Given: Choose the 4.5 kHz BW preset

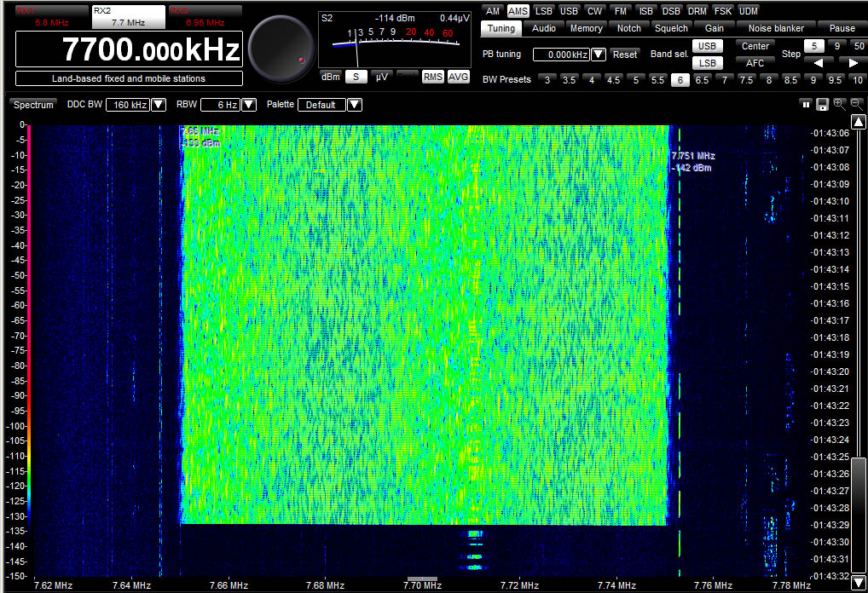Looking at the screenshot, I should click(x=613, y=79).
